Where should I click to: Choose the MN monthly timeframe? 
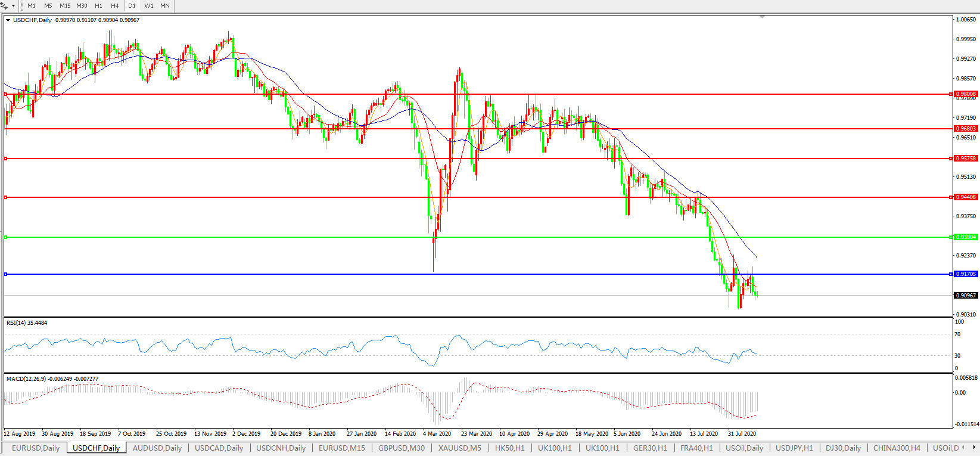pyautogui.click(x=165, y=6)
